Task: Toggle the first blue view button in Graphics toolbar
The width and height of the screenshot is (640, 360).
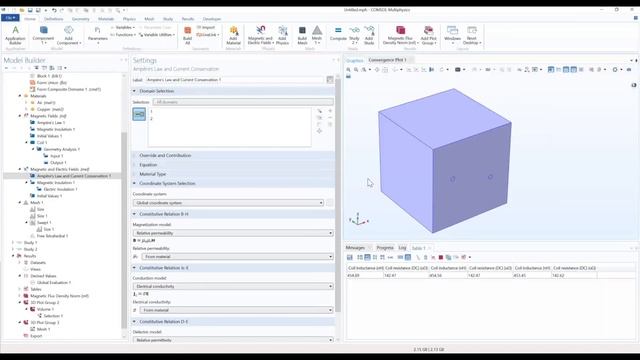Action: 551,70
